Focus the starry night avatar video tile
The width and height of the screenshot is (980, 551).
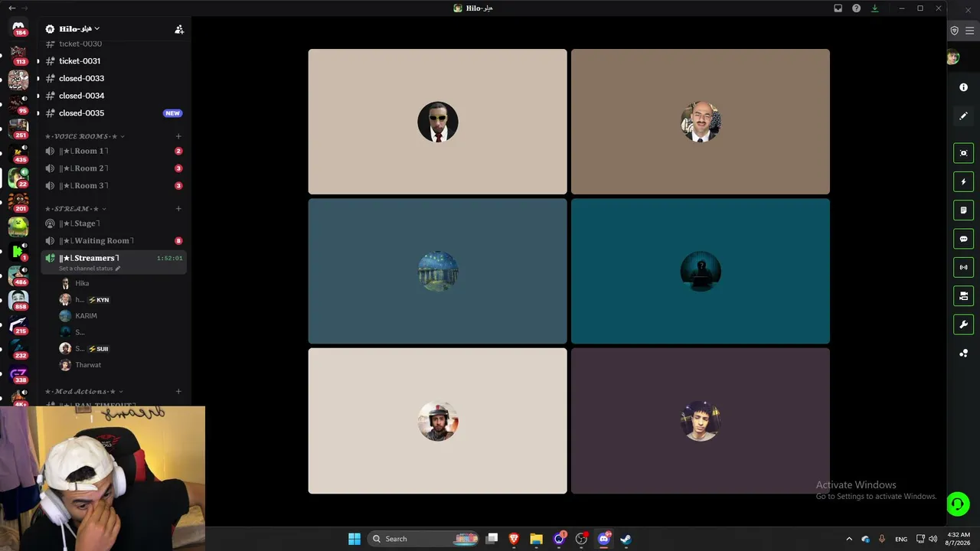(x=438, y=271)
